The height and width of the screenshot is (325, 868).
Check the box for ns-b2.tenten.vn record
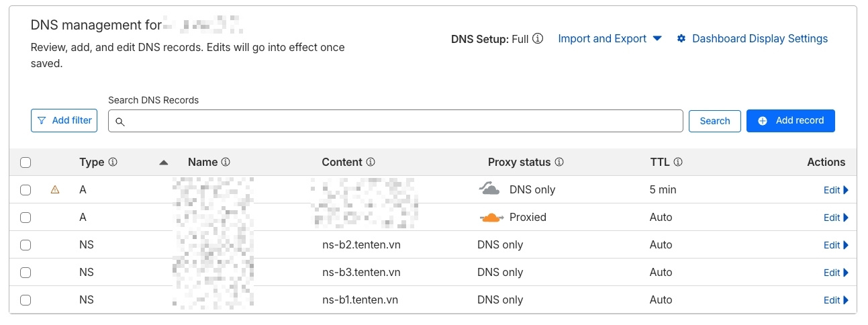coord(26,245)
